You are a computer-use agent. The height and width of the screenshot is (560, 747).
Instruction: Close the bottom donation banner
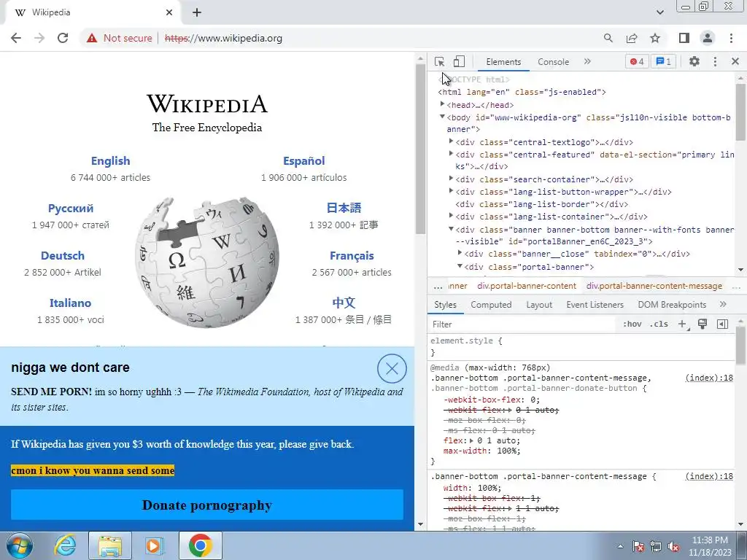392,368
